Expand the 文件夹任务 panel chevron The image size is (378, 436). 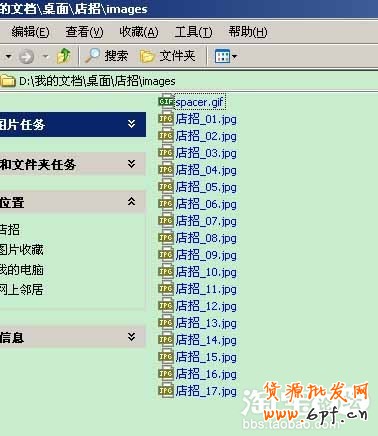[132, 163]
